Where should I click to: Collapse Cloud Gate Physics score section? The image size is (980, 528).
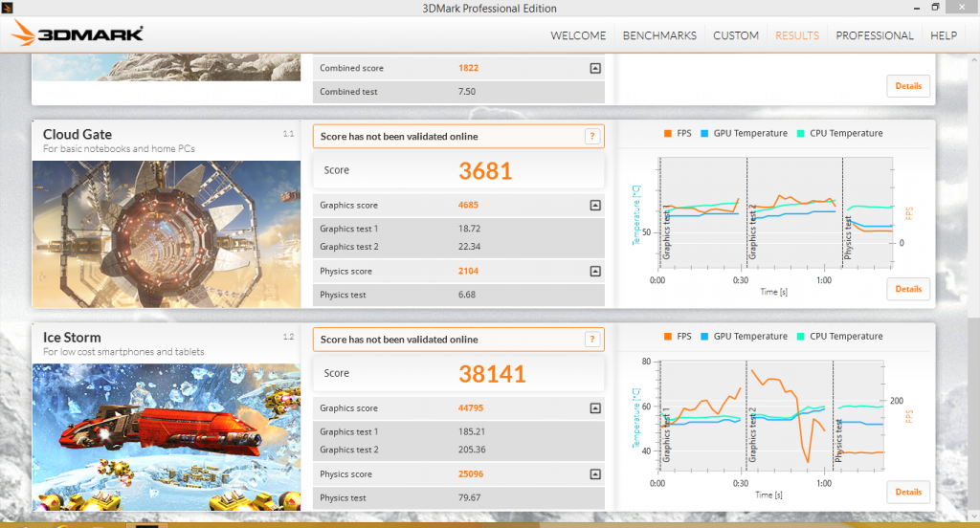[x=595, y=272]
